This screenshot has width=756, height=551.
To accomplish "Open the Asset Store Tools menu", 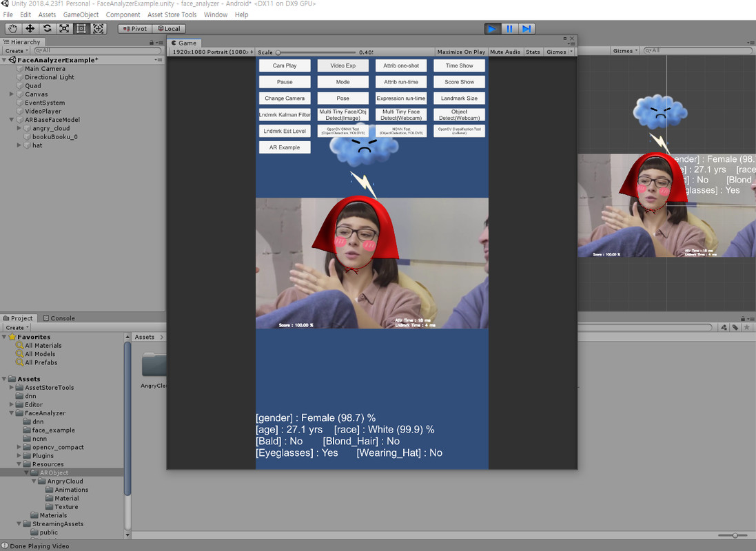I will [172, 15].
